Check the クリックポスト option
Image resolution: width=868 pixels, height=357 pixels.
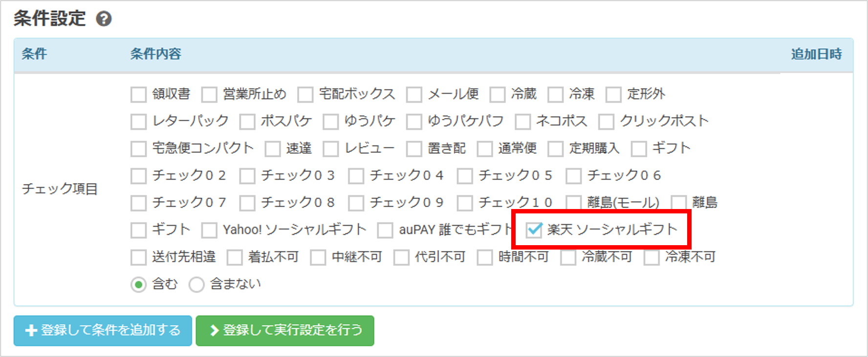point(606,122)
